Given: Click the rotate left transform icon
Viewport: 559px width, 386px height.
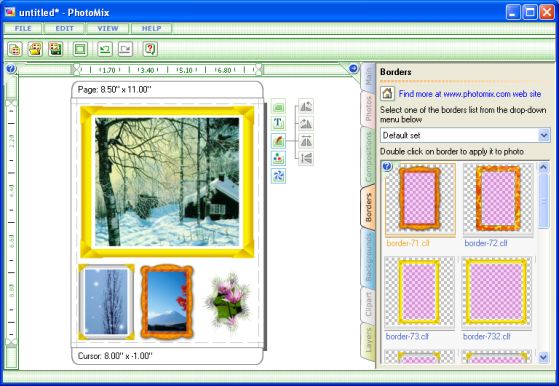Looking at the screenshot, I should (306, 106).
